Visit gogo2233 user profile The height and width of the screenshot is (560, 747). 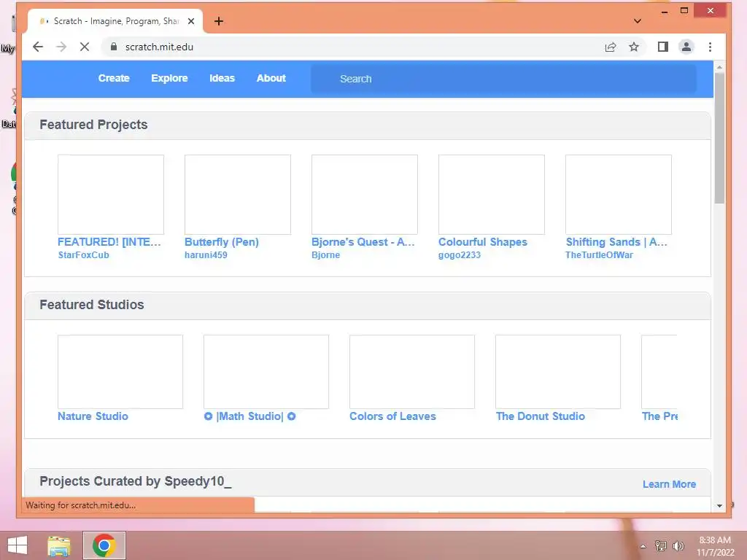(x=460, y=254)
